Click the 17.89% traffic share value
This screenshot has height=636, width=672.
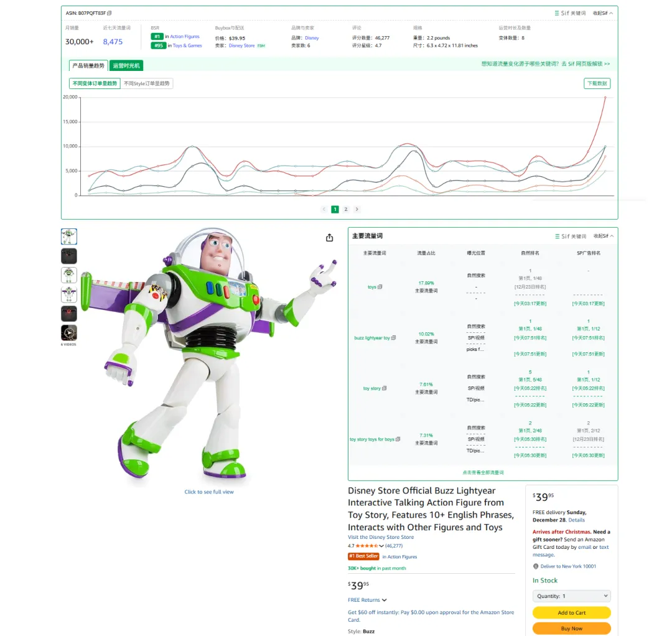pos(426,283)
